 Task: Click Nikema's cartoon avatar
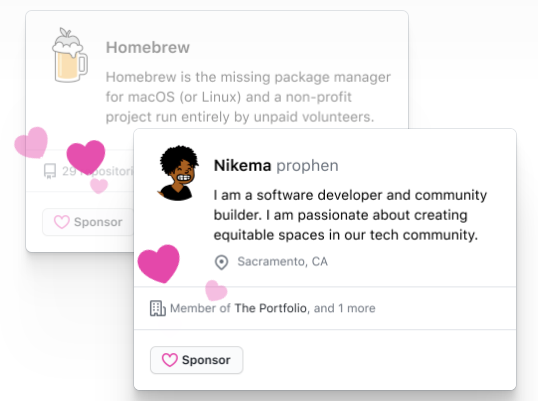pos(178,173)
